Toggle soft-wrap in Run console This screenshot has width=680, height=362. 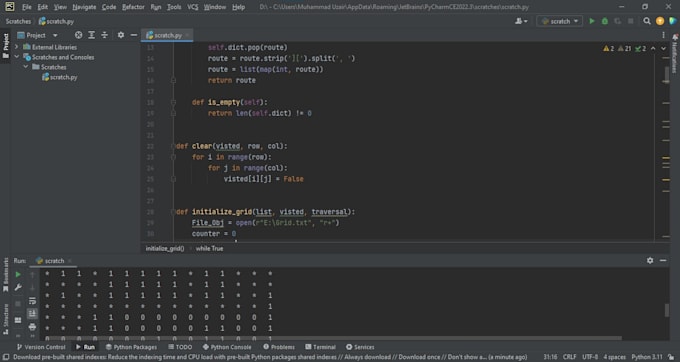pos(33,300)
